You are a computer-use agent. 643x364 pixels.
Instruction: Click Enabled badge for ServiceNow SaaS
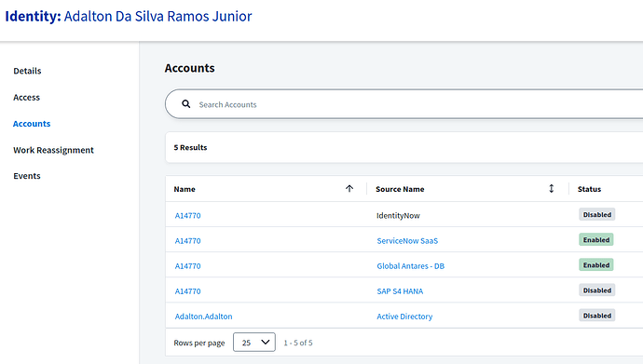tap(596, 240)
